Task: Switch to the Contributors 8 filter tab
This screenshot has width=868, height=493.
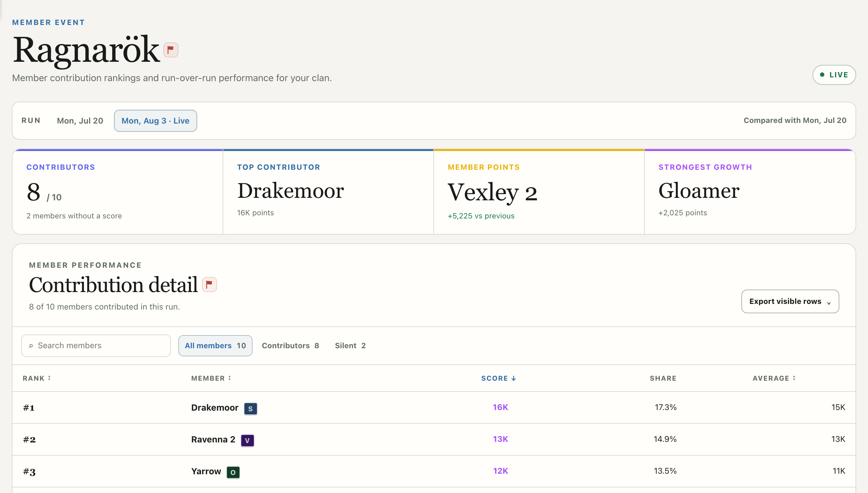Action: click(290, 346)
